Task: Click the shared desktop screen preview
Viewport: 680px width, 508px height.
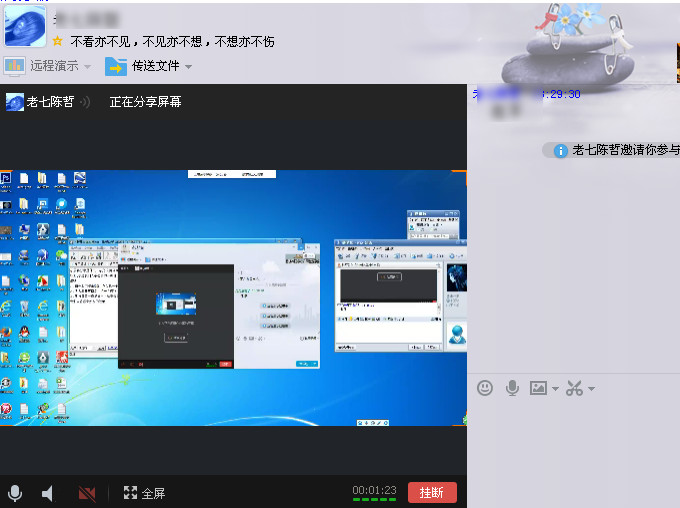Action: point(233,297)
